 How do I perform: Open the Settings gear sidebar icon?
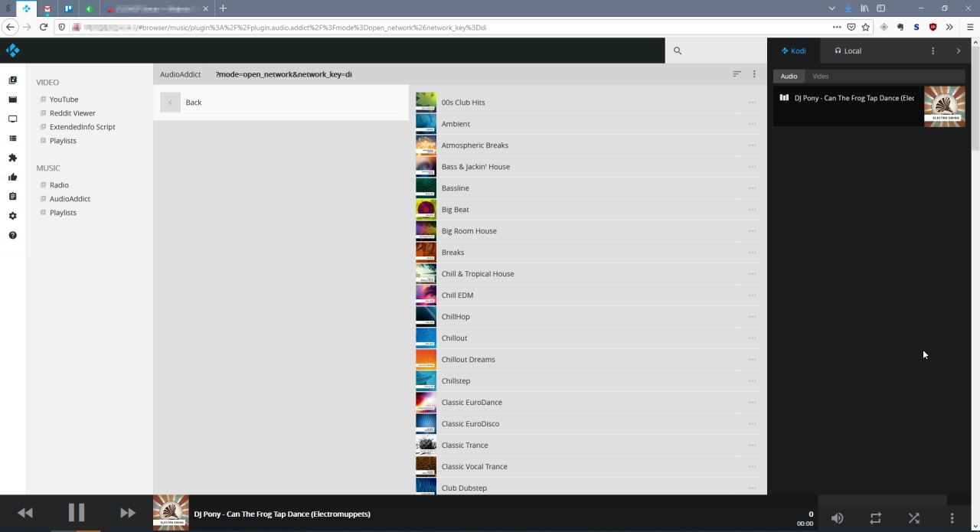pos(12,216)
